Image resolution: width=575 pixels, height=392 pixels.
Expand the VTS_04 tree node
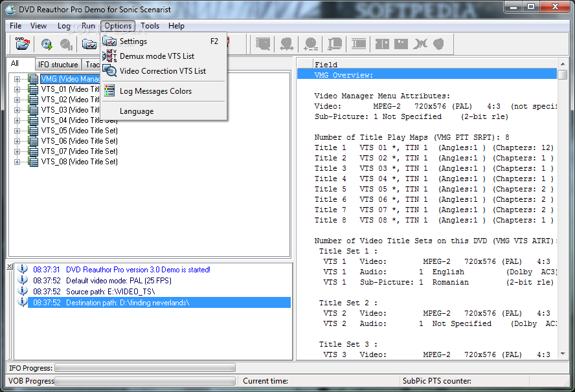(17, 120)
